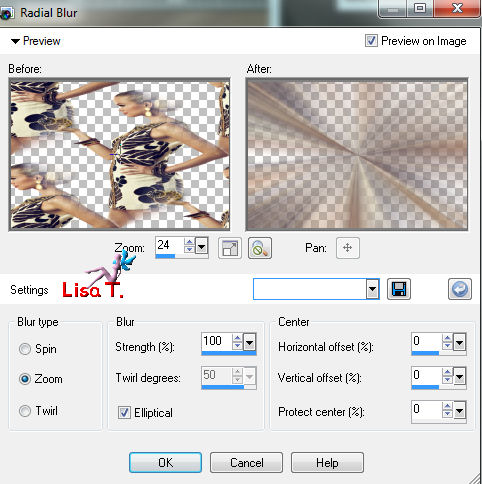Select the Twirl blur type
The image size is (482, 484).
[25, 411]
